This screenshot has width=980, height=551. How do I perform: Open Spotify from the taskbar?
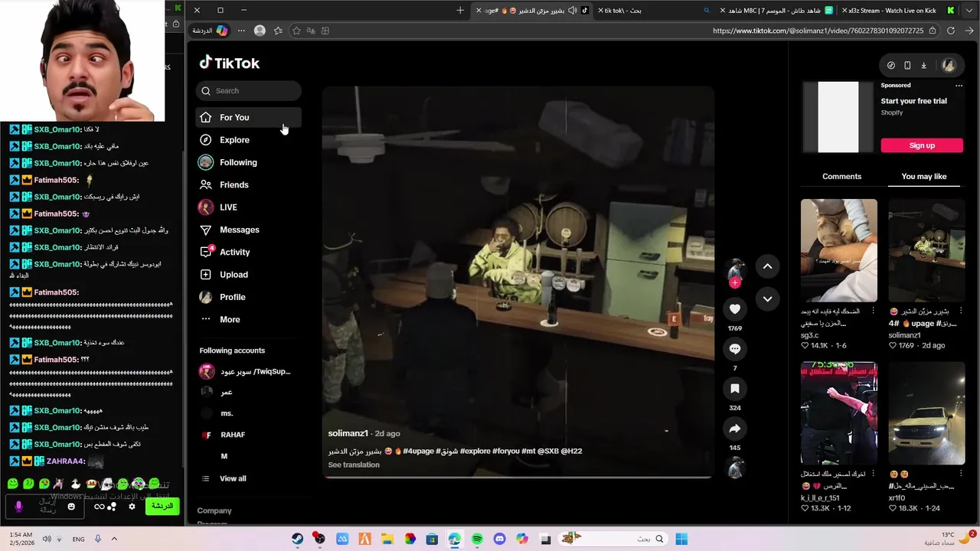click(x=477, y=539)
